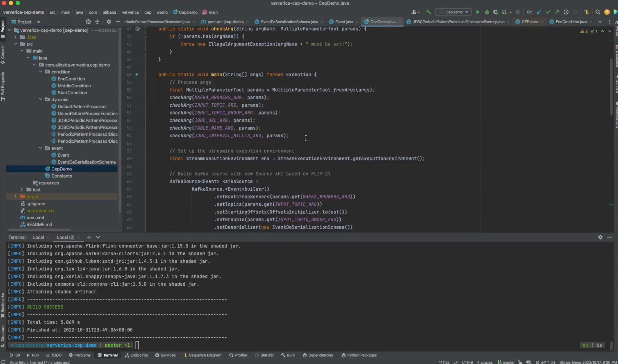618x364 pixels.
Task: Click the locate file crosshair in Project panel
Action: (88, 22)
